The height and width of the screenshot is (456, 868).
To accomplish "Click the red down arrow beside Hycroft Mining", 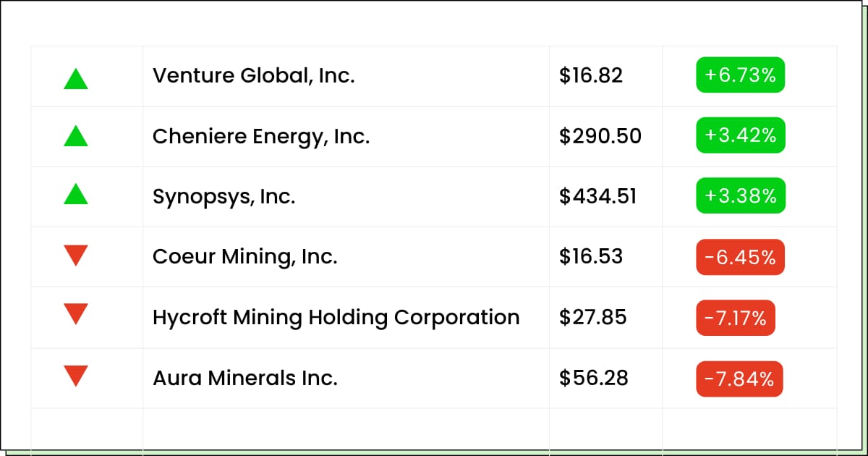I will pyautogui.click(x=76, y=314).
